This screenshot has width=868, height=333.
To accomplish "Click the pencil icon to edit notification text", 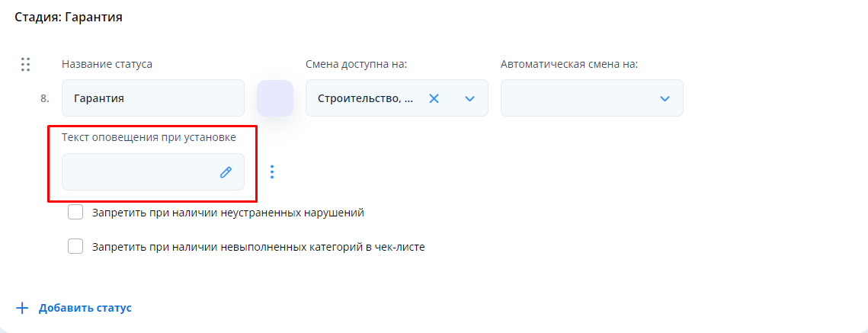I will coord(226,172).
